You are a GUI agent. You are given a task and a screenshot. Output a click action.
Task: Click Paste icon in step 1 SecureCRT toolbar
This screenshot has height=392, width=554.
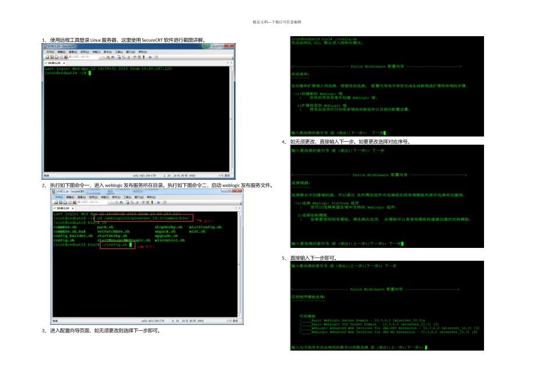click(108, 57)
